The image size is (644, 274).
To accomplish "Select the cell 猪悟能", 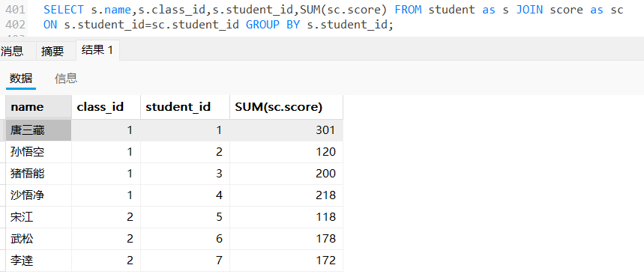I will pos(38,174).
